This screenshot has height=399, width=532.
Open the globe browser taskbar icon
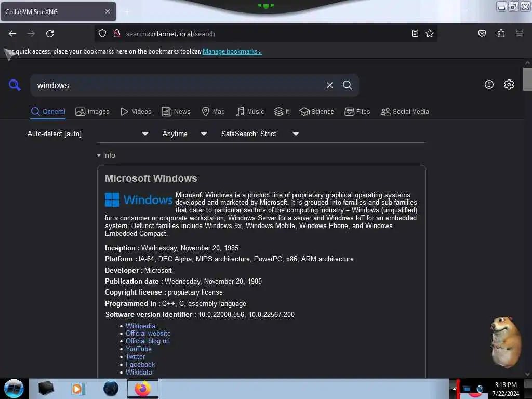[x=111, y=389]
